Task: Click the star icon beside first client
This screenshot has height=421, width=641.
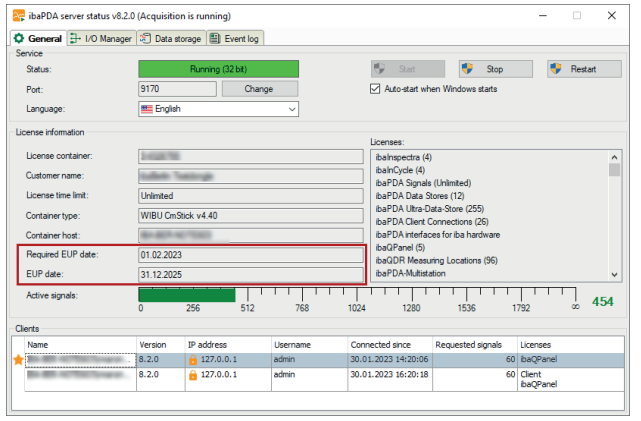Action: pyautogui.click(x=17, y=358)
